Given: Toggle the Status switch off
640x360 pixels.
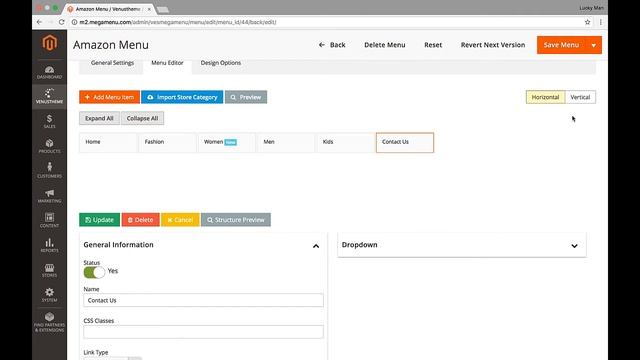Looking at the screenshot, I should point(94,272).
